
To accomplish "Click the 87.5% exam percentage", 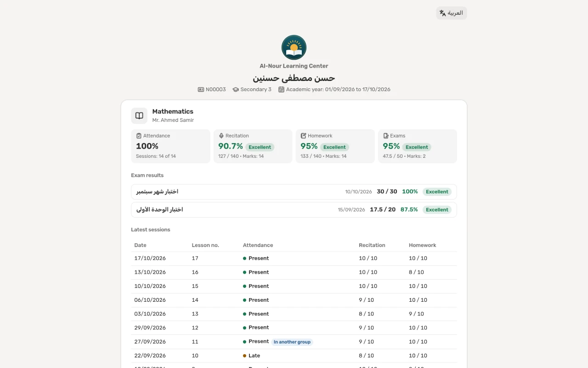I will coord(409,210).
